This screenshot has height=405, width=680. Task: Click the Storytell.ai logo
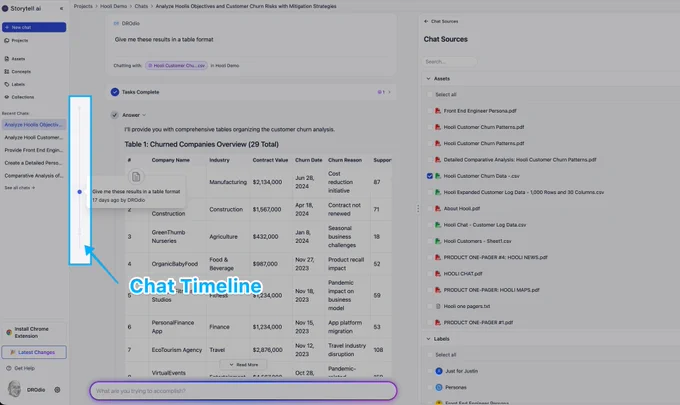(5, 8)
